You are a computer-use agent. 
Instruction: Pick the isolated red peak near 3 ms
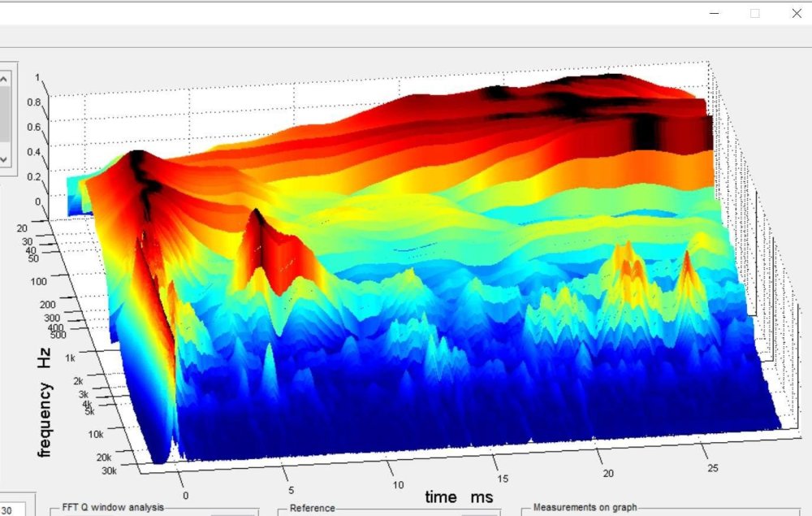256,218
